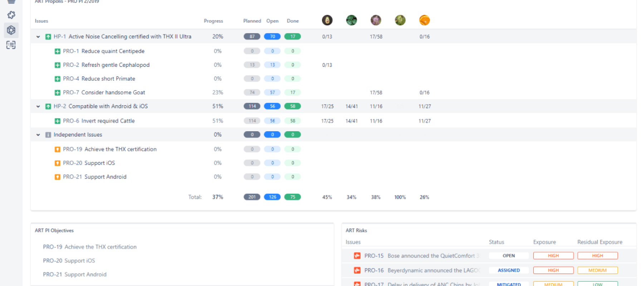Collapse the HP-1 Active Noise Cancelling row
The height and width of the screenshot is (286, 644).
(x=38, y=37)
